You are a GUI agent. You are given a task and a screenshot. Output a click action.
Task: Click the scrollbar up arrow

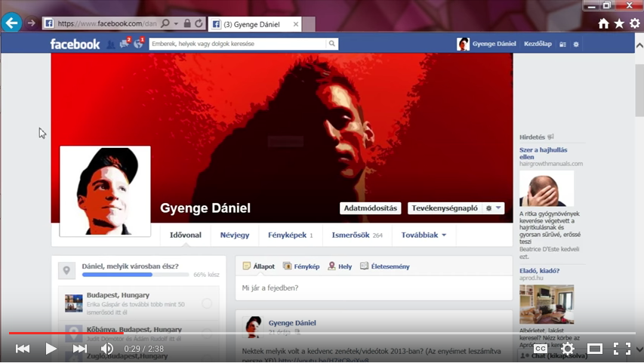[x=639, y=45]
